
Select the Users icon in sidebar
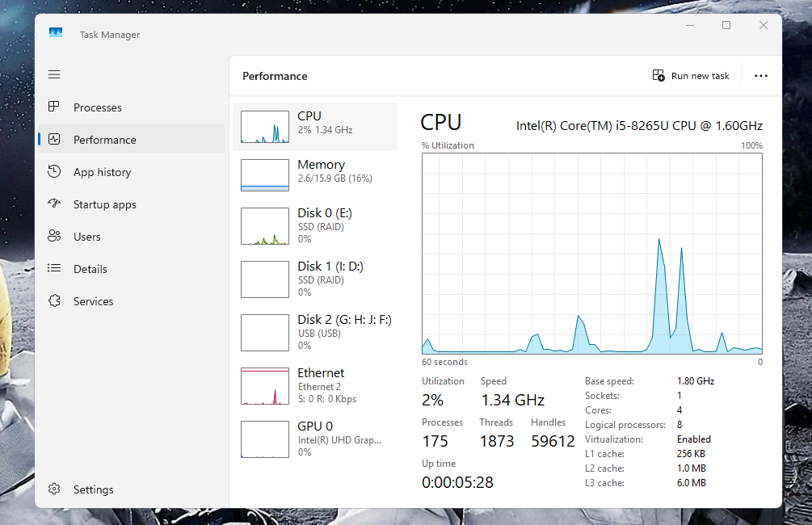tap(54, 236)
